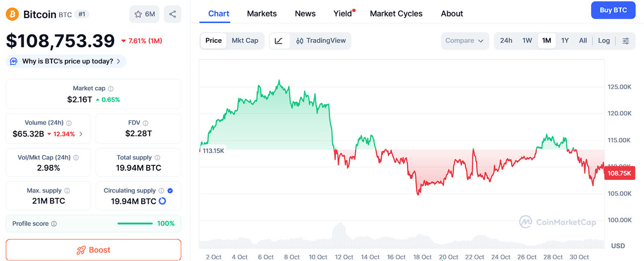Click the info icon beside Market cap

tap(111, 89)
